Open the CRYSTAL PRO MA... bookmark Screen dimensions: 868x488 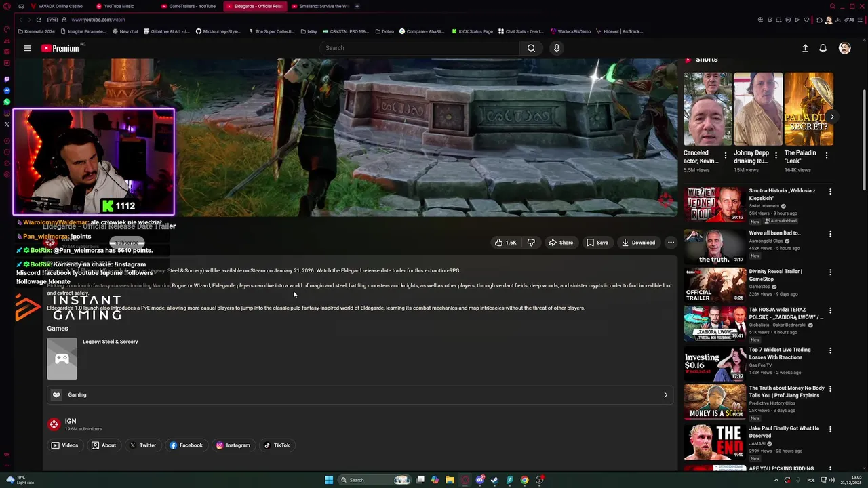[346, 31]
